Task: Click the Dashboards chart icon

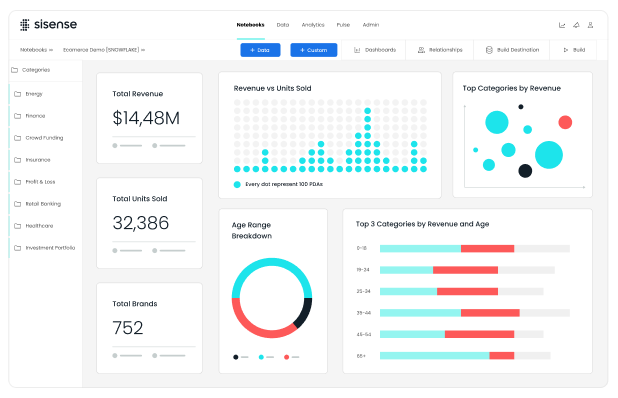Action: tap(357, 50)
